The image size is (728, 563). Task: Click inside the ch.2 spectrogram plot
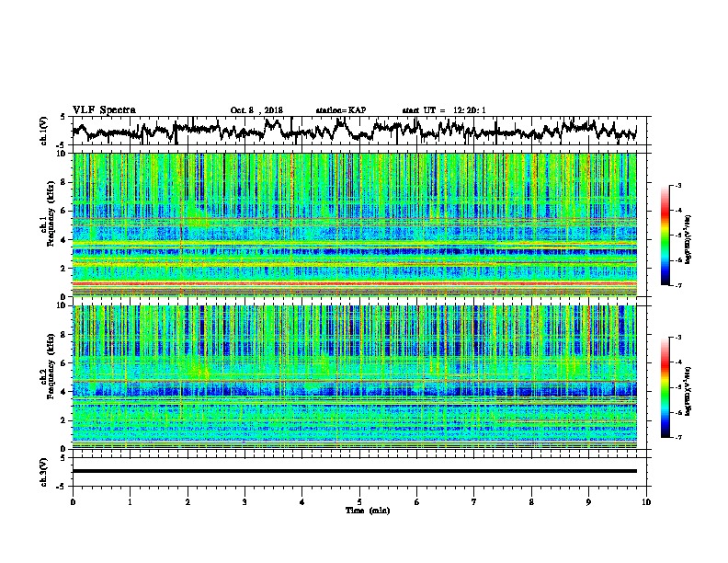pyautogui.click(x=355, y=377)
